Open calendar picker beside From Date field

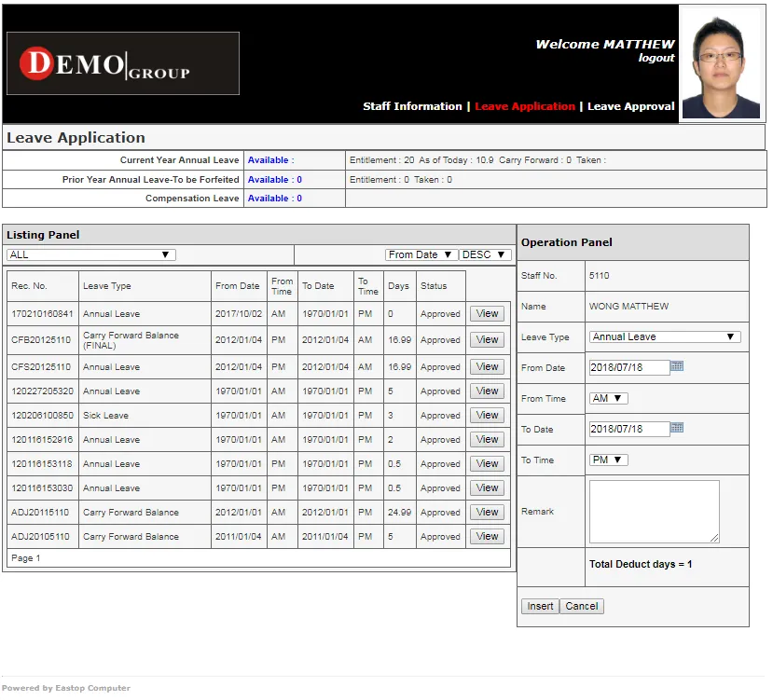[677, 366]
